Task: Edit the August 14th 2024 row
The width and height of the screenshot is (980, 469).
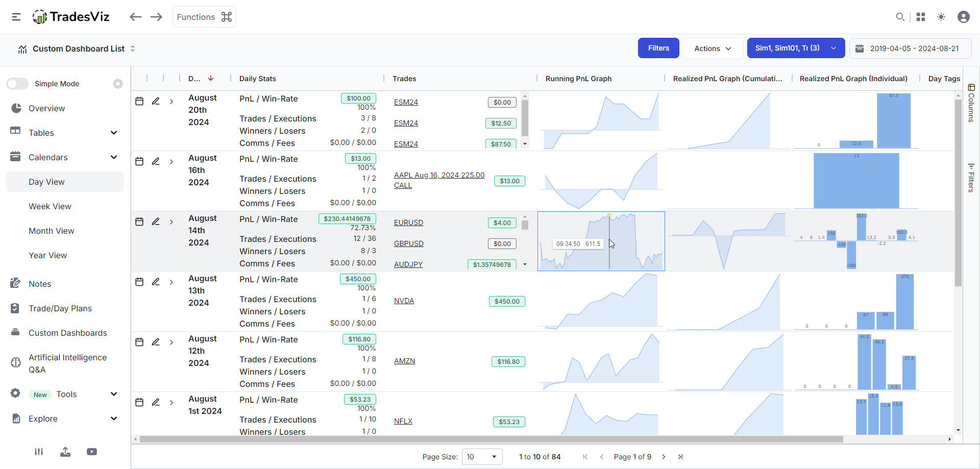Action: point(156,221)
